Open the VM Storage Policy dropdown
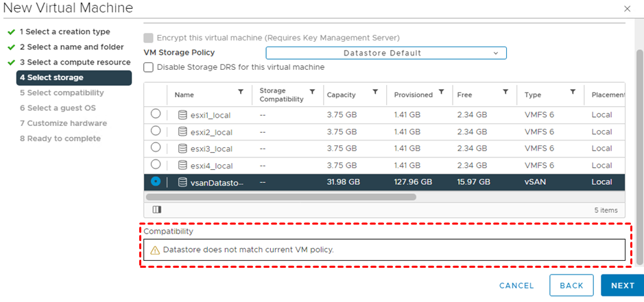Screen dimensions: 644x302 pyautogui.click(x=386, y=53)
